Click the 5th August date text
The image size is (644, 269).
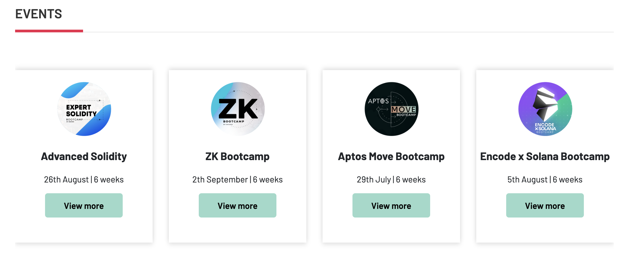point(545,179)
